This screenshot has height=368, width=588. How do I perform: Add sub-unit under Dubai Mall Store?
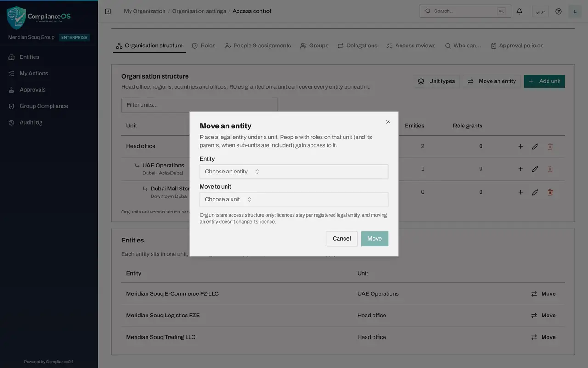(x=520, y=192)
